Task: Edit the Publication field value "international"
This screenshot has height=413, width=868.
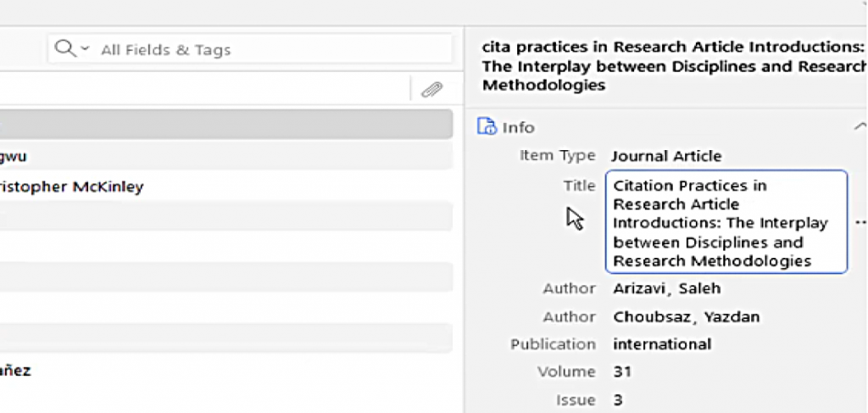Action: [x=661, y=344]
